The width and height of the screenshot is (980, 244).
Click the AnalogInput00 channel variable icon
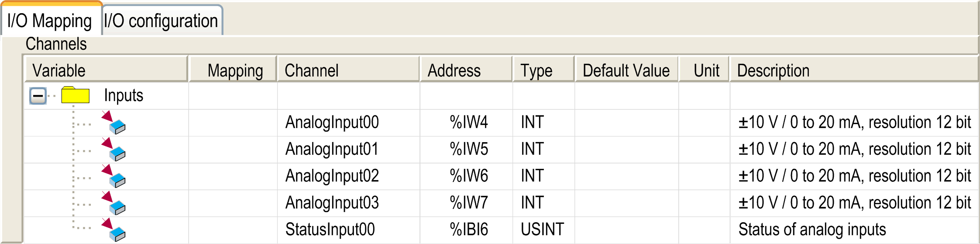114,122
